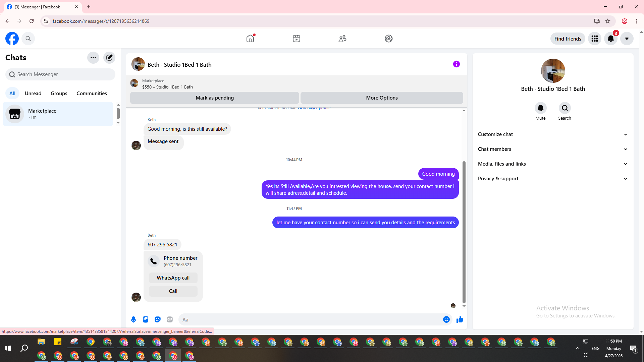The height and width of the screenshot is (362, 644).
Task: Click the phone handset icon in contact card
Action: [154, 261]
